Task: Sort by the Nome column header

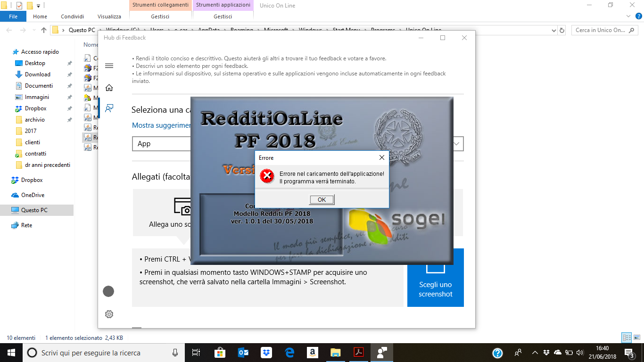Action: (x=91, y=45)
